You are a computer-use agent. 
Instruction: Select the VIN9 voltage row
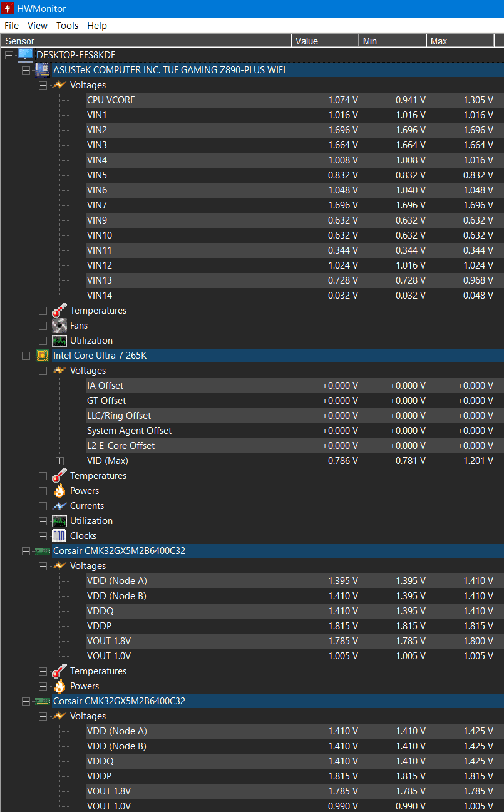tap(294, 220)
